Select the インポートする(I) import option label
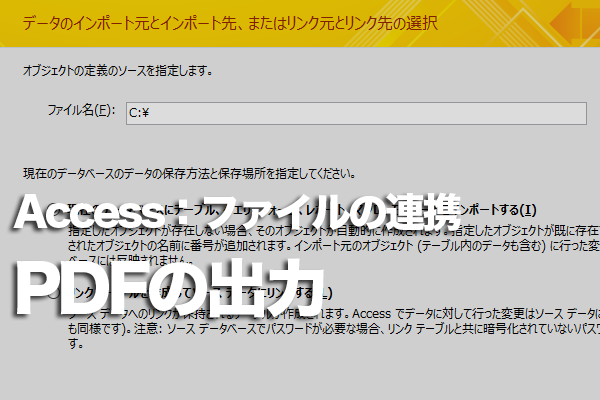Viewport: 600px width, 400px height. tap(302, 210)
